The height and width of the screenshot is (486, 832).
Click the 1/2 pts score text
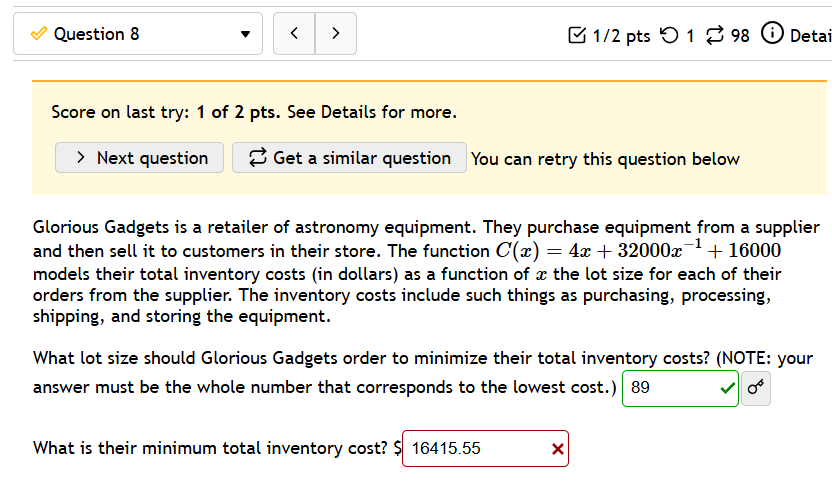[x=621, y=36]
